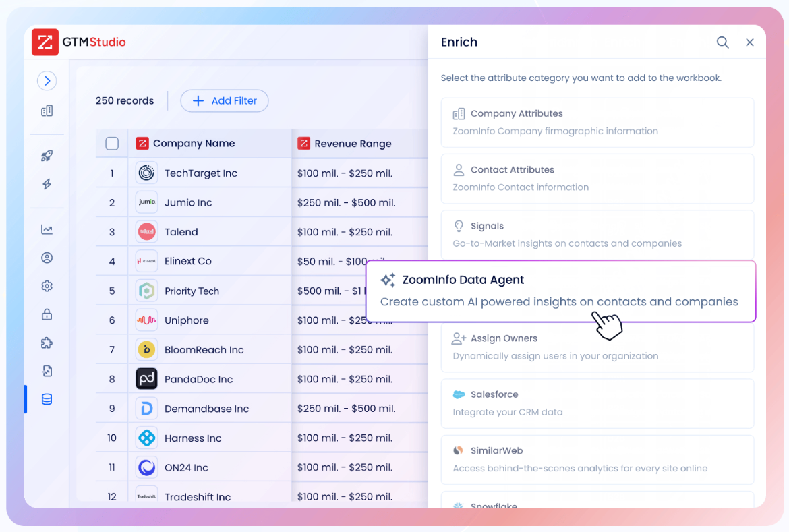The width and height of the screenshot is (789, 532).
Task: Click the ON24 Inc logo icon
Action: coord(146,467)
